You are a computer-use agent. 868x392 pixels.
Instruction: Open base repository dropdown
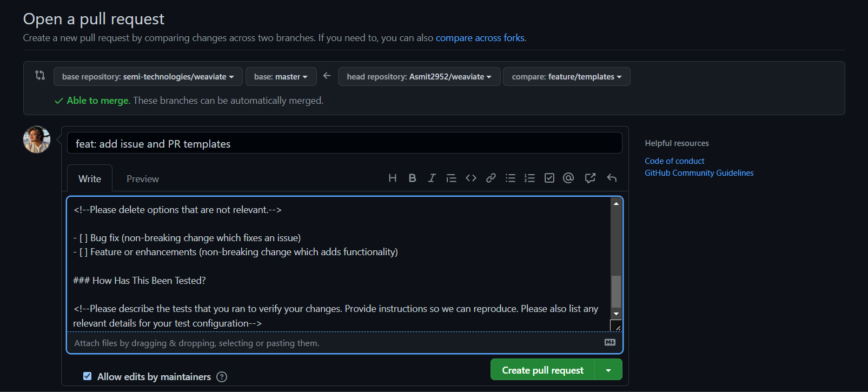point(148,77)
